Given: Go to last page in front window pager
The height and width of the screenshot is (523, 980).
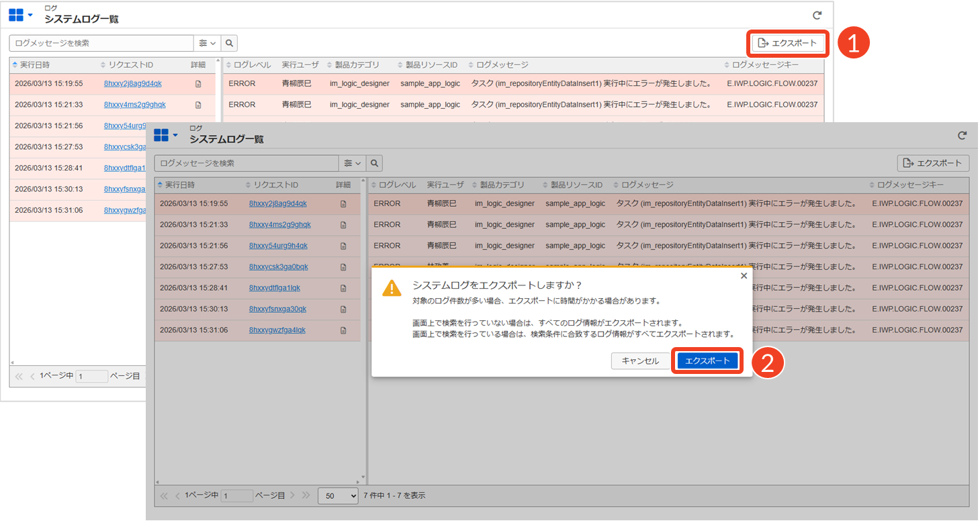Looking at the screenshot, I should pyautogui.click(x=306, y=495).
